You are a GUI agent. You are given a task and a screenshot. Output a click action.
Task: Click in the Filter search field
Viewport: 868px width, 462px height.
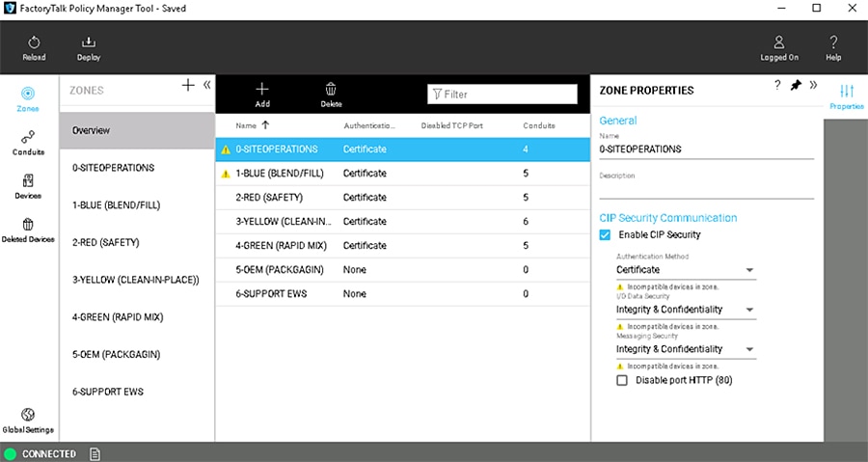pyautogui.click(x=502, y=95)
